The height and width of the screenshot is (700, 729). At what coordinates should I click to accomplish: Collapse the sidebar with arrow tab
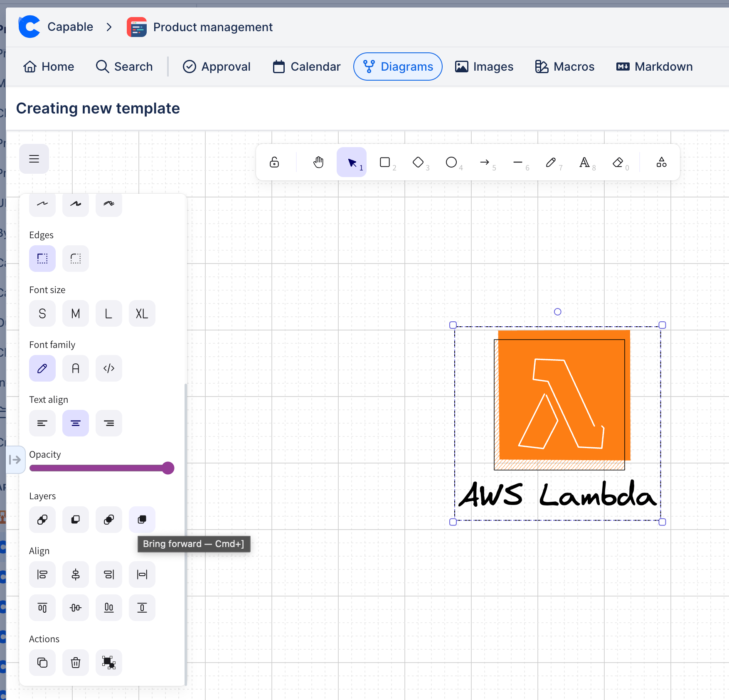pyautogui.click(x=15, y=459)
